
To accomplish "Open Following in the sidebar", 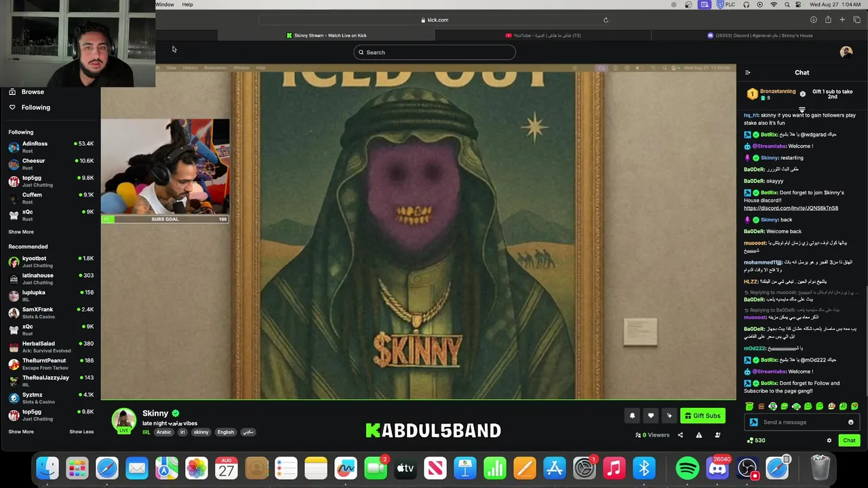I will (x=30, y=107).
